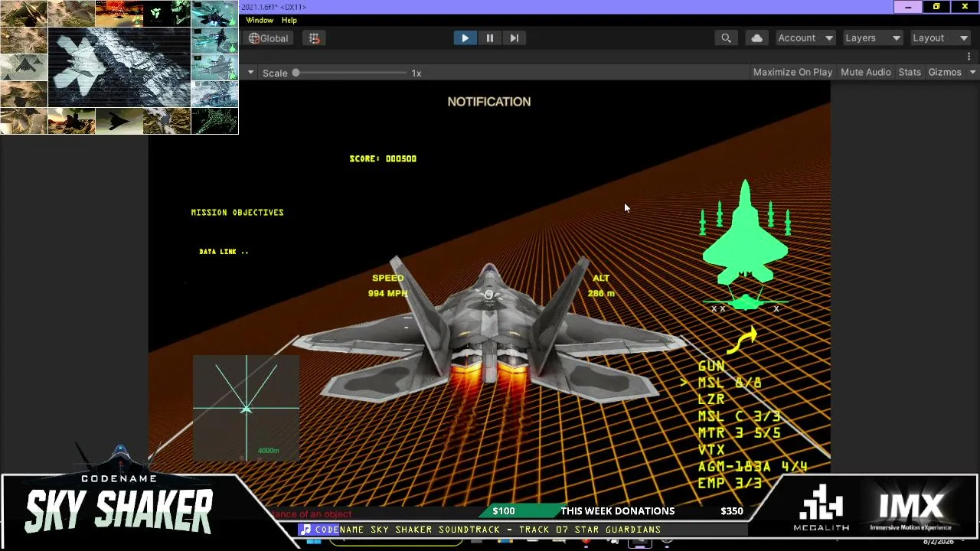Click the $100 donation amount
The width and height of the screenshot is (980, 551).
tap(504, 511)
